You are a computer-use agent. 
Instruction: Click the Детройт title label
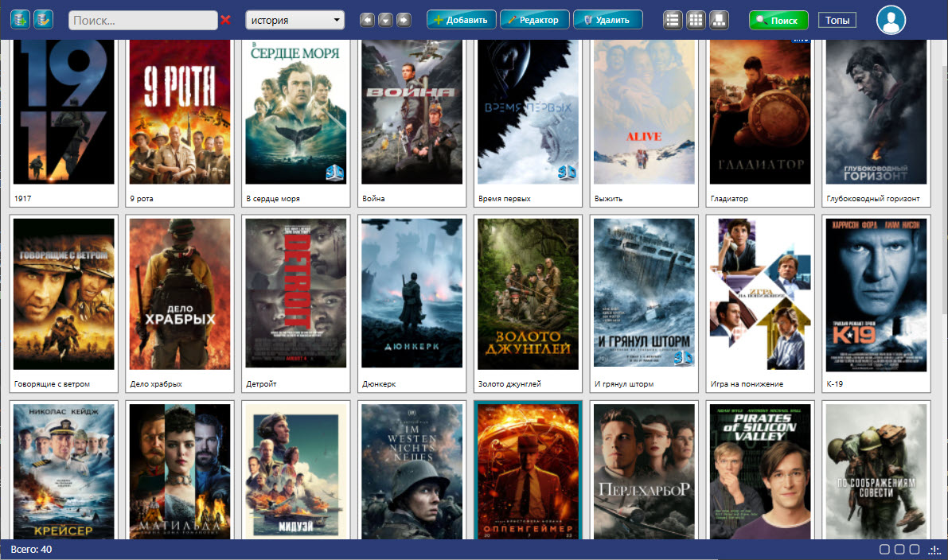pos(261,383)
